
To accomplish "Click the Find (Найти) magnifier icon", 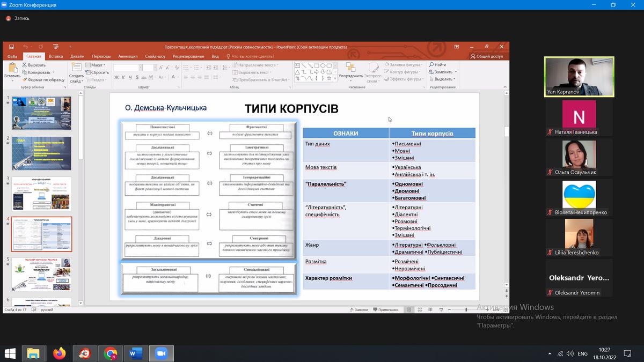I will [431, 65].
